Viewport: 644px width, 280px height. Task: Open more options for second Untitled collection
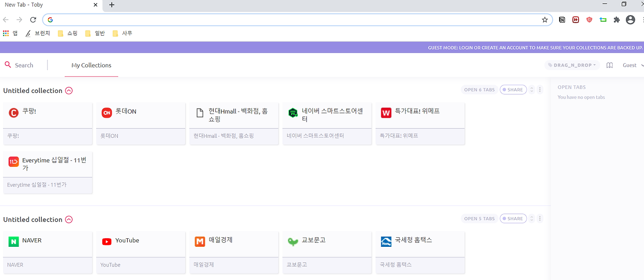(540, 219)
